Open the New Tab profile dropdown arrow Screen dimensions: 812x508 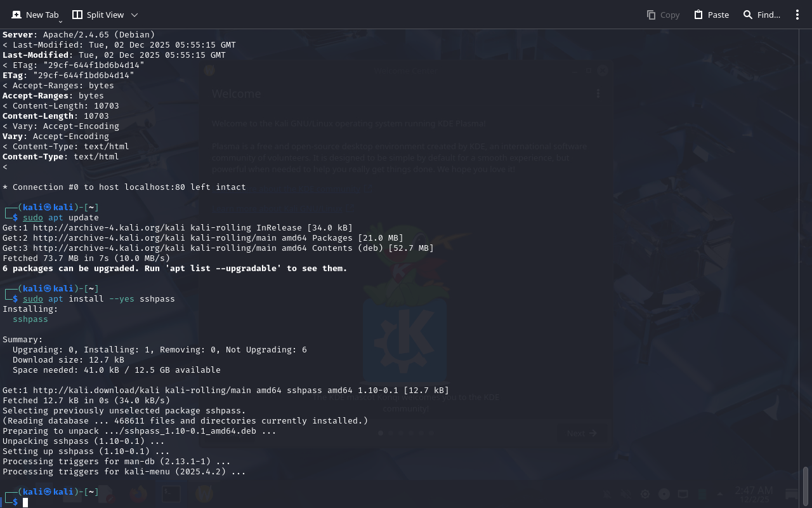point(60,21)
